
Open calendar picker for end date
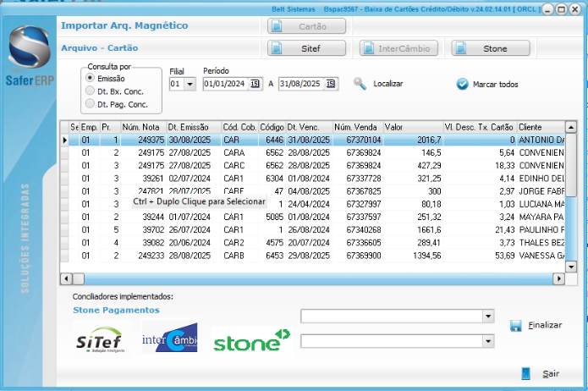click(330, 84)
